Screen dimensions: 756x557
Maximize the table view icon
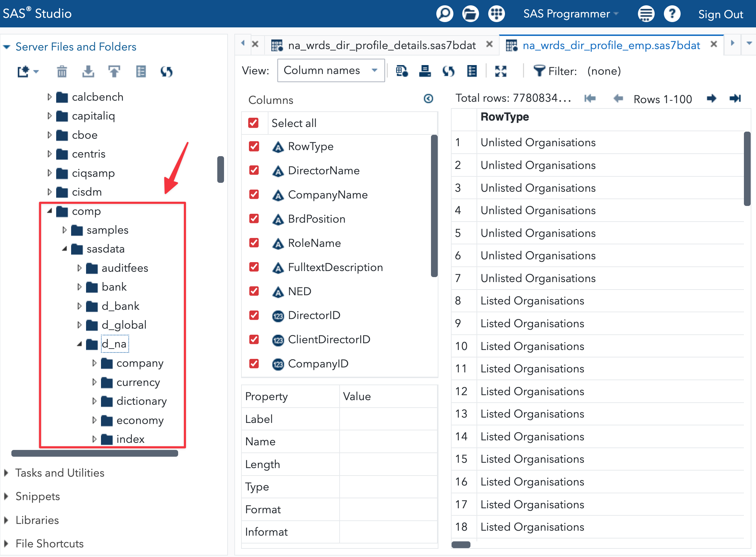[501, 71]
